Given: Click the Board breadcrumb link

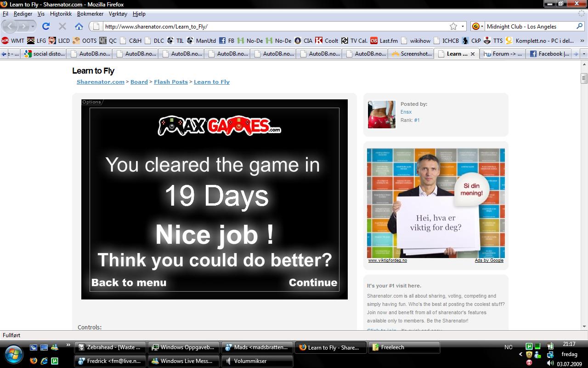Looking at the screenshot, I should [139, 82].
